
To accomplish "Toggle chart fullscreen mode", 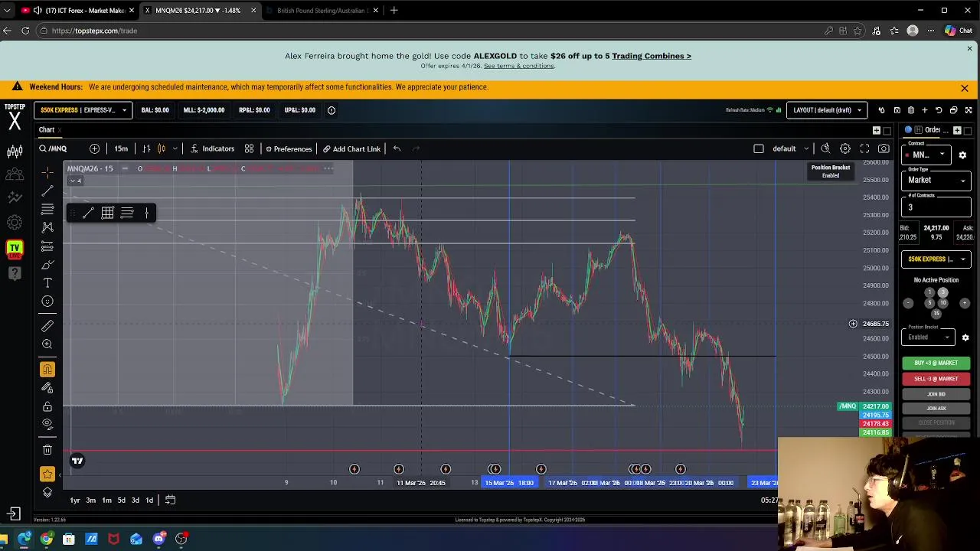I will [864, 148].
